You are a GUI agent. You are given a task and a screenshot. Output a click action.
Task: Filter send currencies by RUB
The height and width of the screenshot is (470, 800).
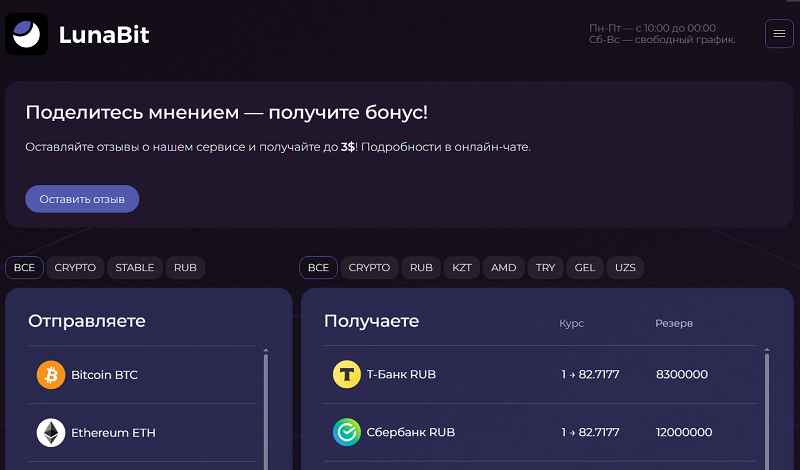point(185,267)
